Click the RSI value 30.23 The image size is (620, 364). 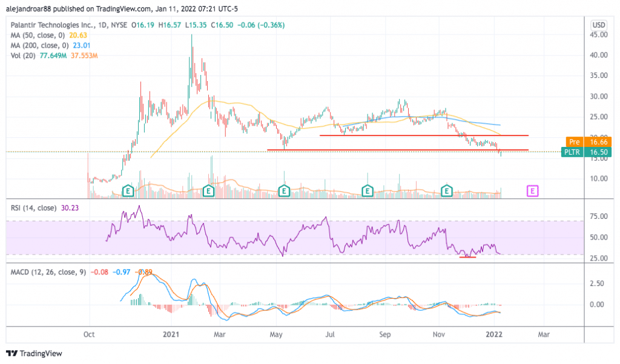[x=70, y=207]
